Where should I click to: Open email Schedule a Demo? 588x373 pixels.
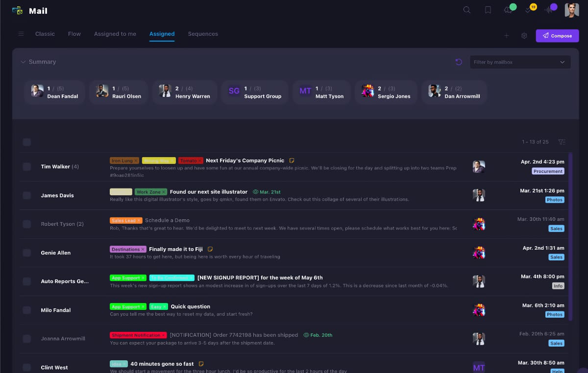click(x=167, y=220)
